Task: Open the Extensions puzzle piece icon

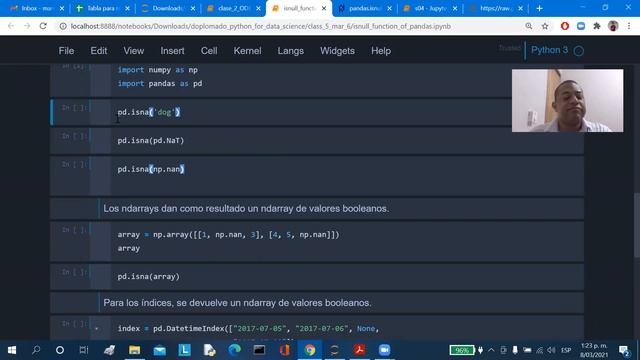Action: [597, 26]
